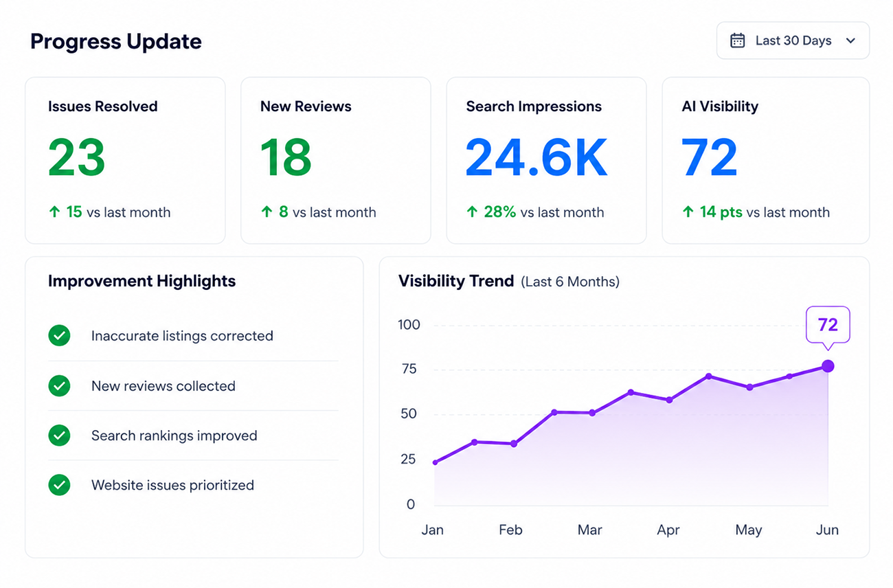Viewport: 893px width, 588px height.
Task: Click the '8 vs last month' comparison text
Action: click(x=327, y=212)
